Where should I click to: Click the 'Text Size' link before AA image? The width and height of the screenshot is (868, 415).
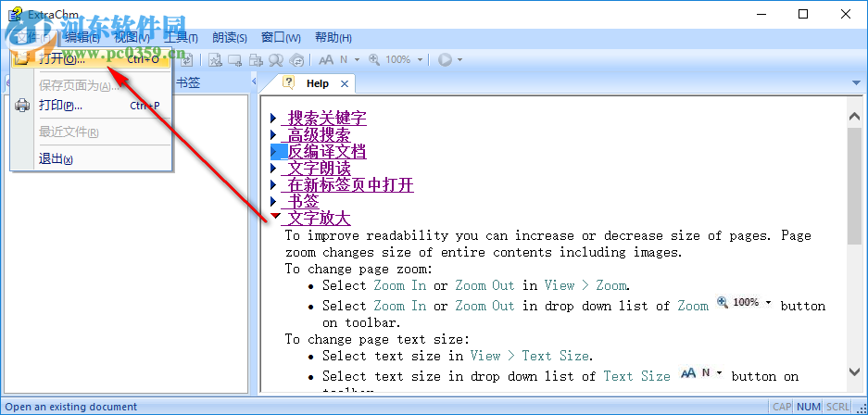(636, 376)
